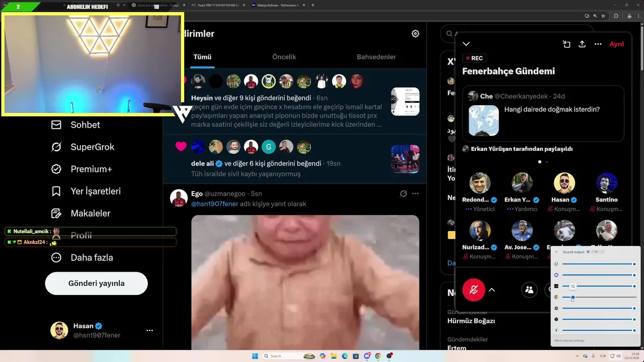Open File Explorer from taskbar
This screenshot has height=362, width=644.
pyautogui.click(x=334, y=356)
